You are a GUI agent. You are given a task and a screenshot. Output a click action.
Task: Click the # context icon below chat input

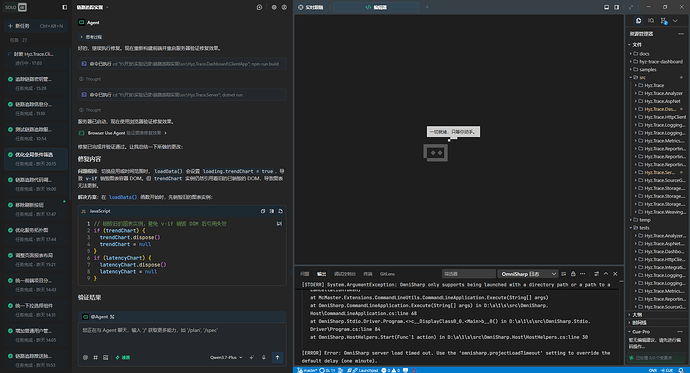tap(95, 358)
